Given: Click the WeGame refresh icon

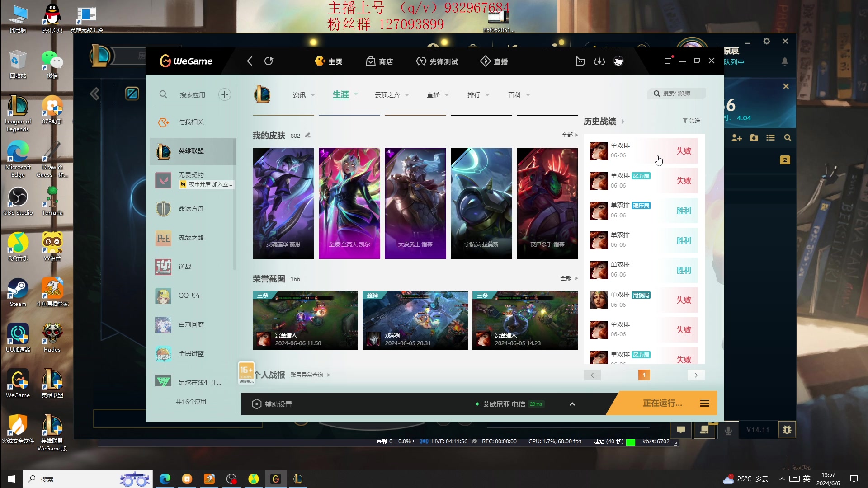Looking at the screenshot, I should point(269,61).
